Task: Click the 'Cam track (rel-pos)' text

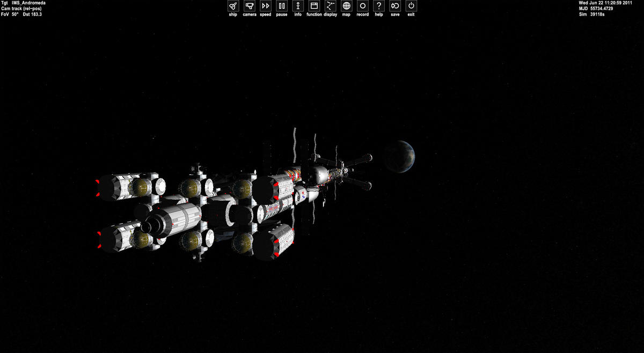Action: pos(21,9)
